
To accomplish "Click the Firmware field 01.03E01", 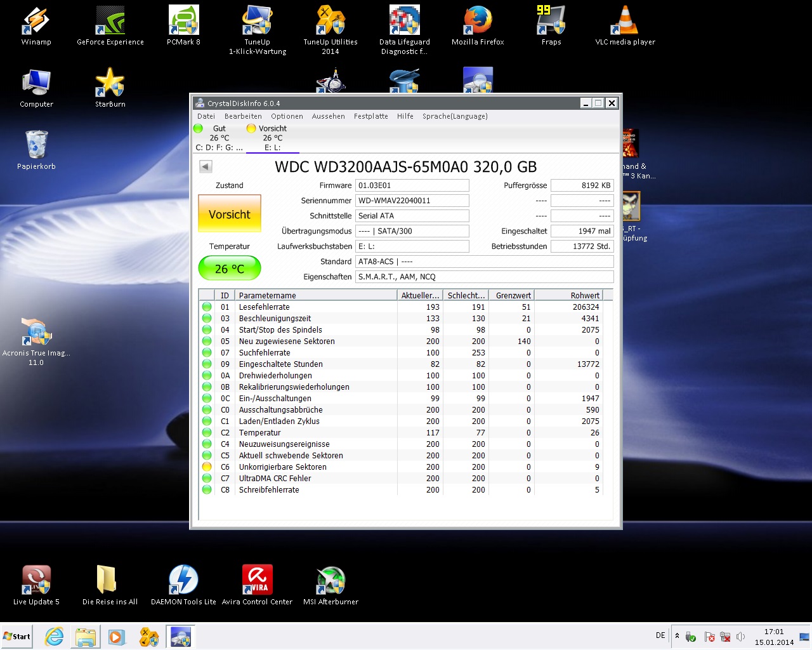I will [412, 185].
